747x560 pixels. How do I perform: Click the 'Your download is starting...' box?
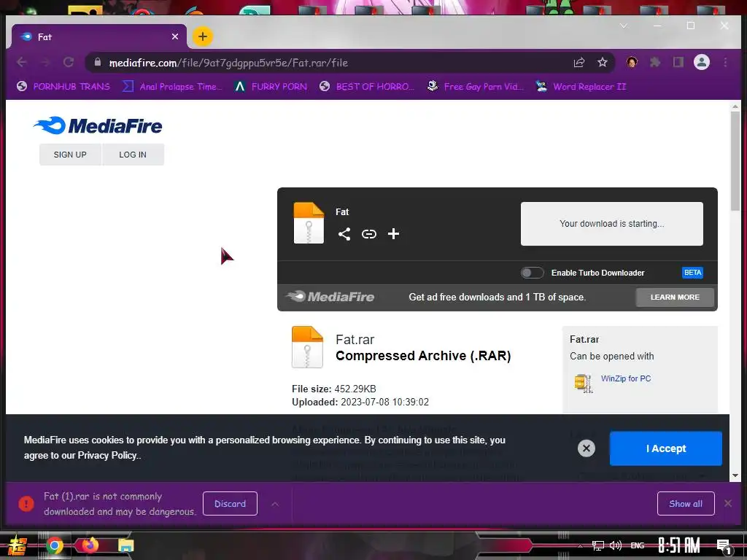612,224
